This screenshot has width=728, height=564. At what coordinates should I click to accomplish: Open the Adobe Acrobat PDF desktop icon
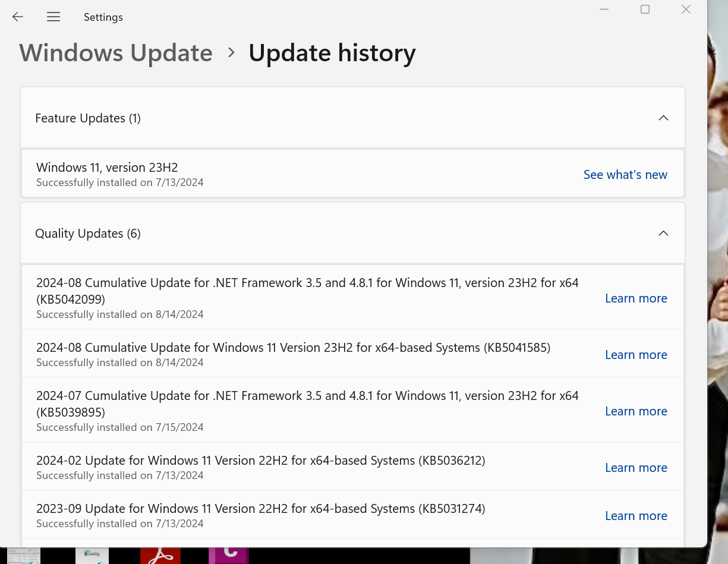[x=160, y=556]
